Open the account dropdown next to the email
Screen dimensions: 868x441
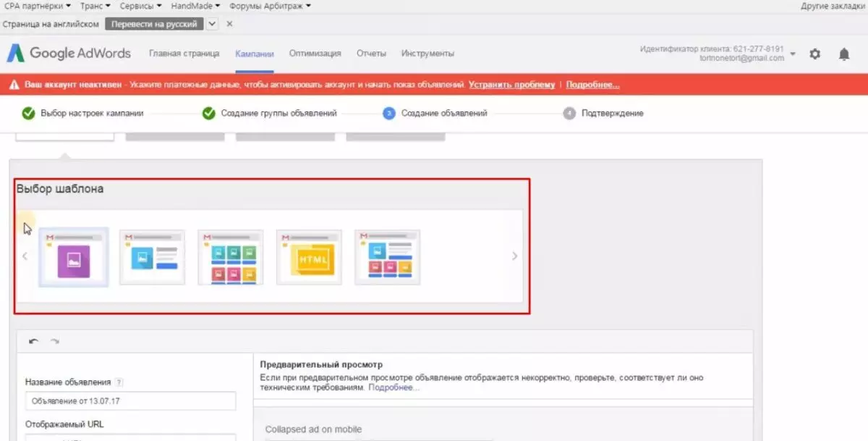(793, 54)
